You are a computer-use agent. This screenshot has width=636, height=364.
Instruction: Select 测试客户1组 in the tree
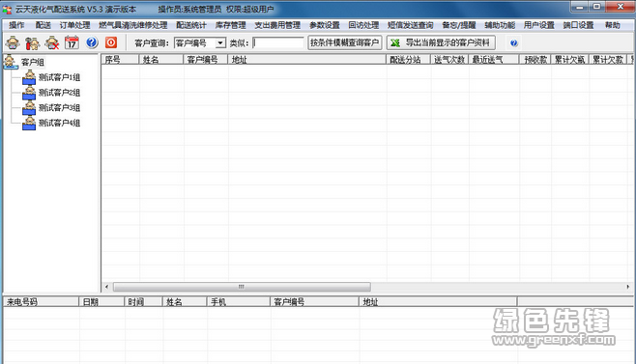point(59,77)
